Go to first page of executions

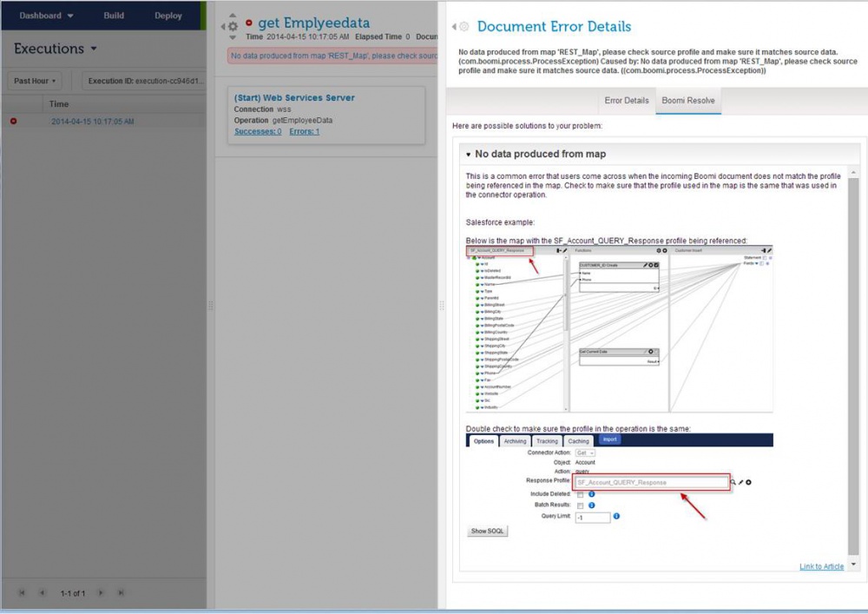pyautogui.click(x=22, y=592)
